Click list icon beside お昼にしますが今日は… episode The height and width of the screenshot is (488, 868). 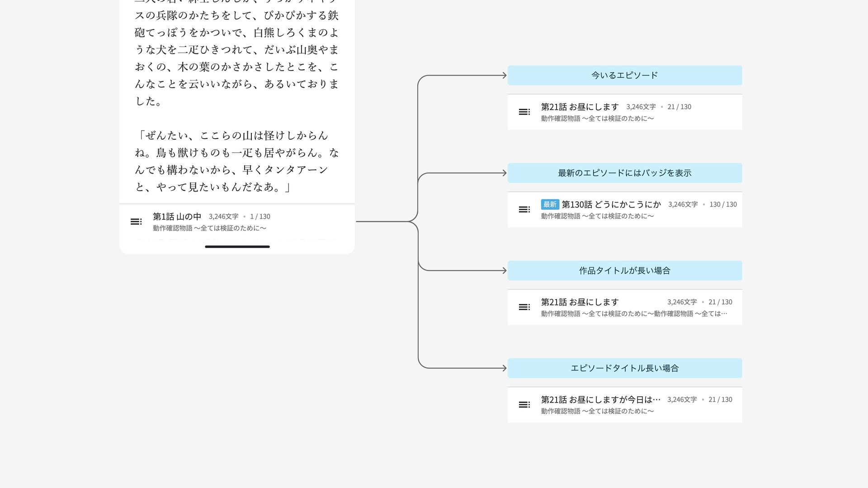click(x=524, y=405)
